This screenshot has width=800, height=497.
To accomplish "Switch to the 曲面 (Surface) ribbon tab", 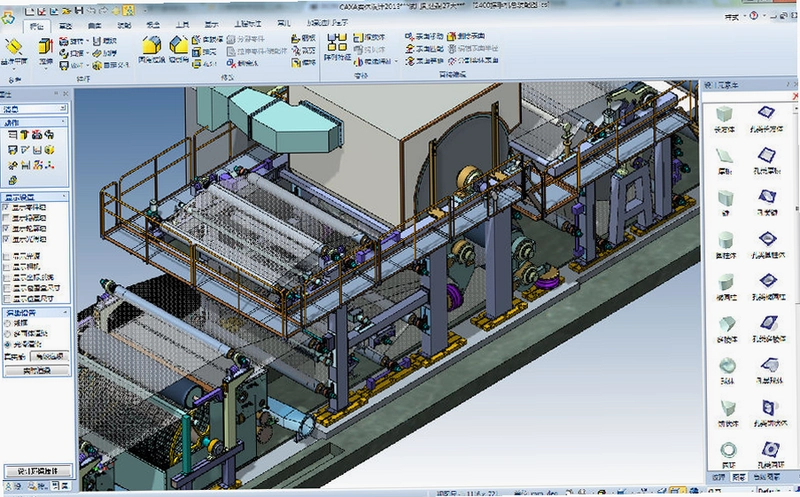I will pos(94,25).
